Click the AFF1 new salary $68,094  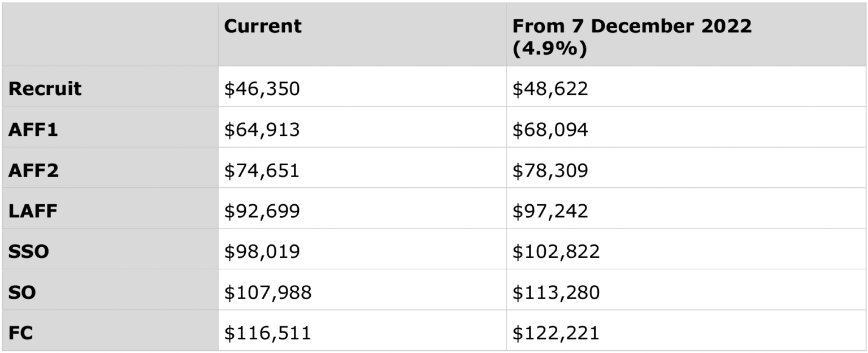click(550, 130)
